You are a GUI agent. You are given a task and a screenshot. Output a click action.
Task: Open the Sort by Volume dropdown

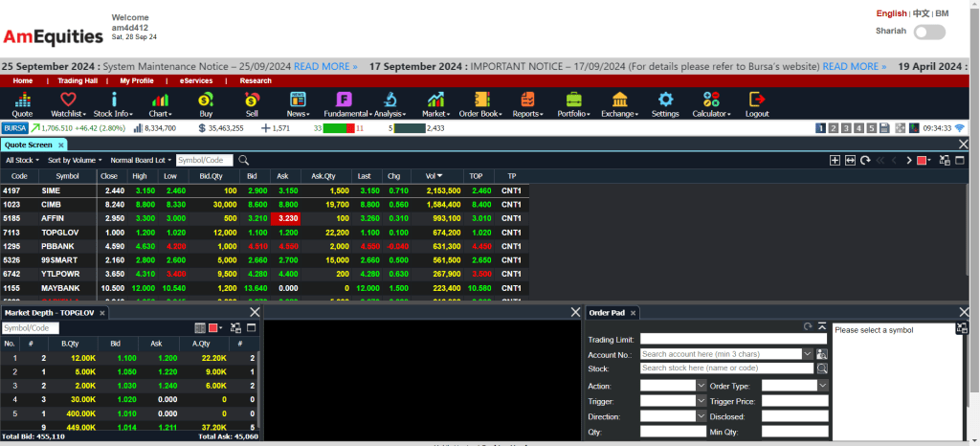(x=74, y=161)
